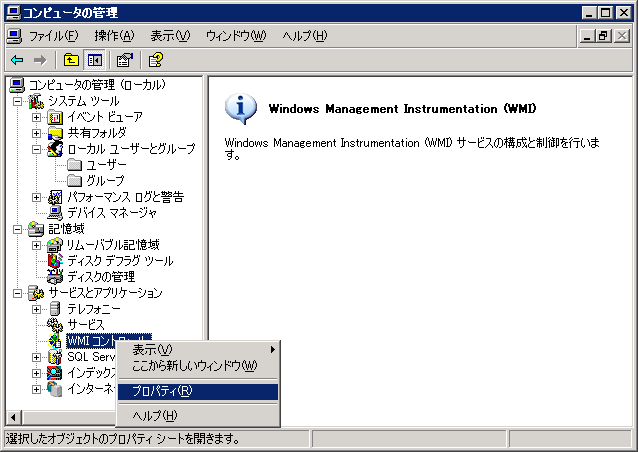Click the デバイス マネージャ icon
This screenshot has height=452, width=638.
coord(55,213)
